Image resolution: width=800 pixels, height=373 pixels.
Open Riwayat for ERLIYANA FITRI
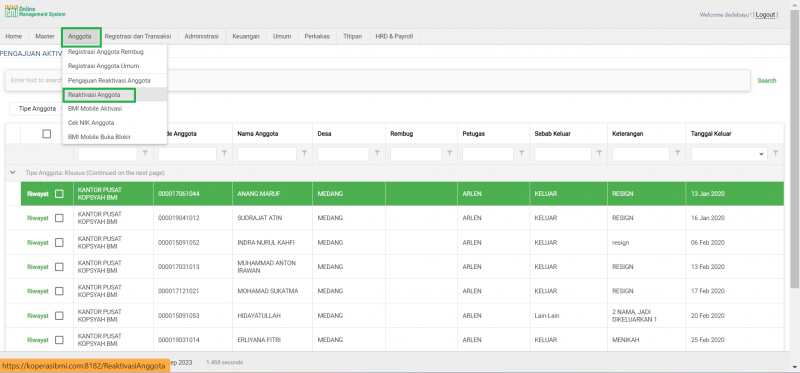[37, 340]
